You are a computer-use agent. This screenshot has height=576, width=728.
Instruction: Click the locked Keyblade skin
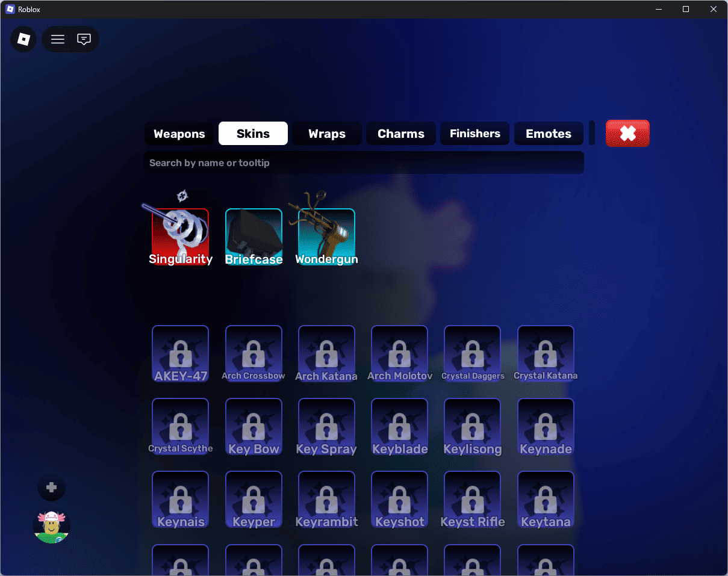400,427
